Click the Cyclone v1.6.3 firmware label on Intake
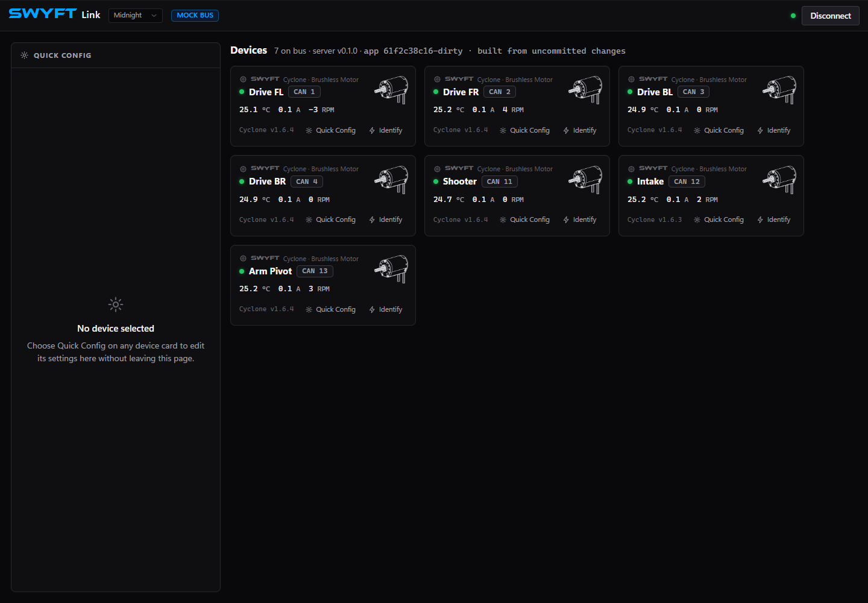The width and height of the screenshot is (868, 603). pos(655,219)
